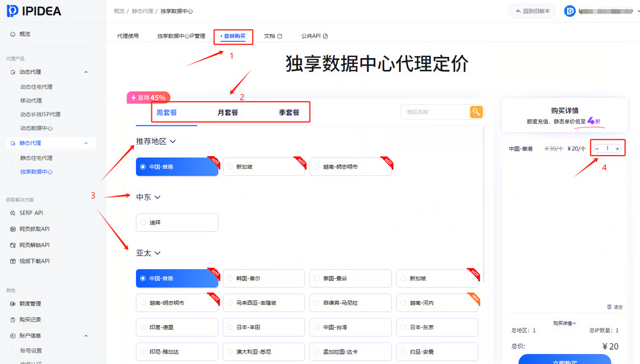Collapse the 推荐地区 section
This screenshot has height=364, width=640.
point(173,141)
